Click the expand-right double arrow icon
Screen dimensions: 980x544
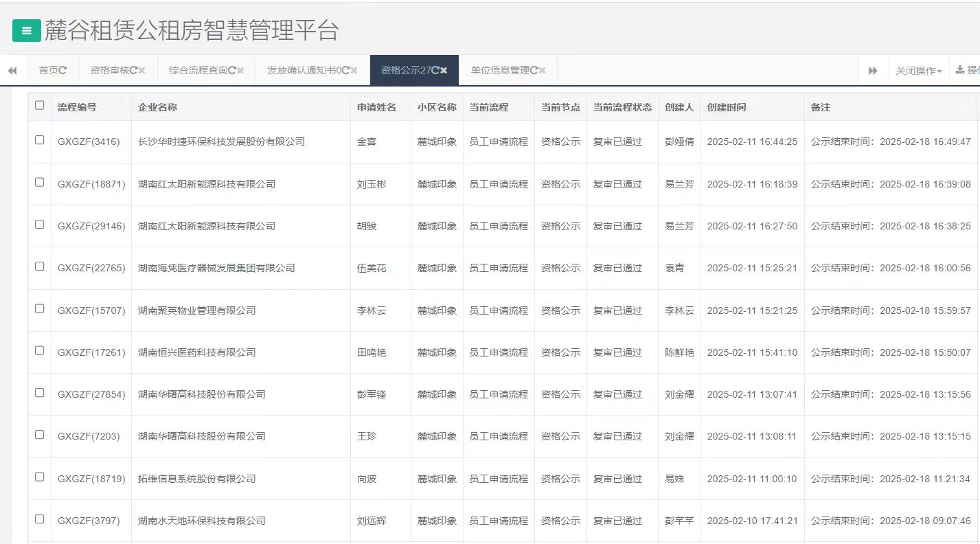point(874,69)
